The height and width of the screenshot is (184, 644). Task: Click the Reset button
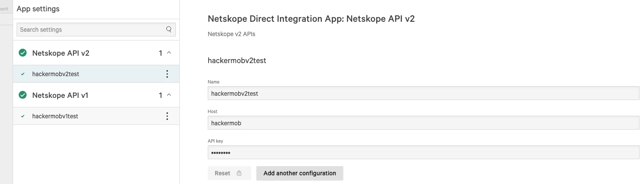229,173
